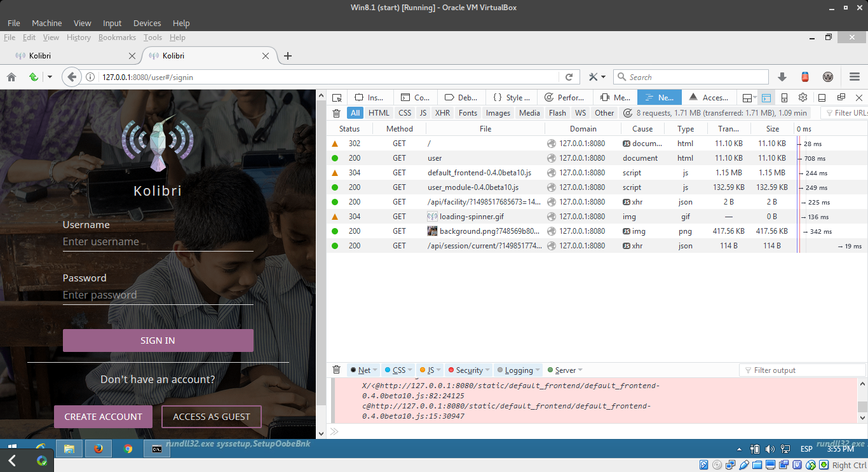Toggle the All request filter
Screen dimensions: 868x472
click(355, 113)
